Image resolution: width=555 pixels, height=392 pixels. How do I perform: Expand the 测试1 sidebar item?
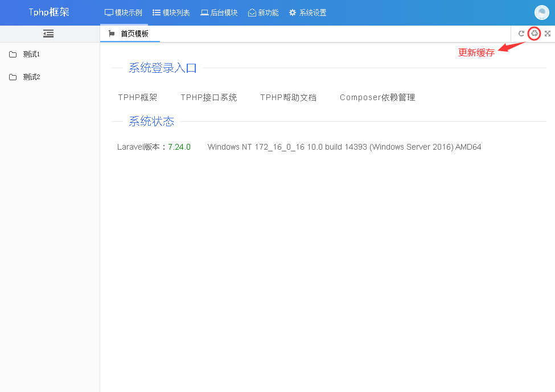pos(50,55)
